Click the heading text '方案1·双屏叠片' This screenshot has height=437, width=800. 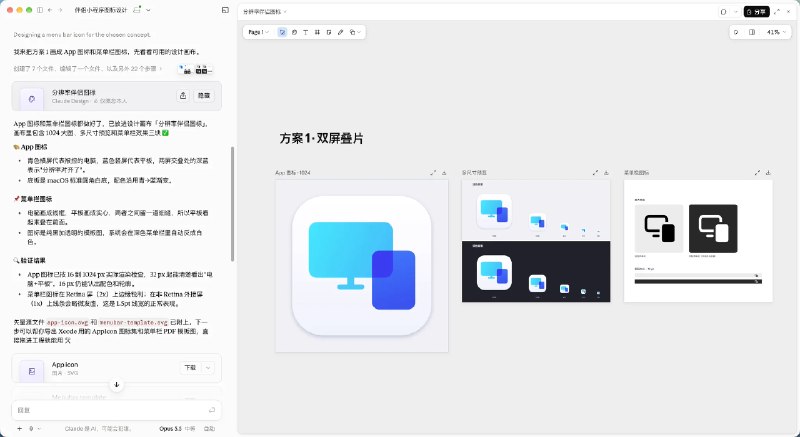coord(321,138)
